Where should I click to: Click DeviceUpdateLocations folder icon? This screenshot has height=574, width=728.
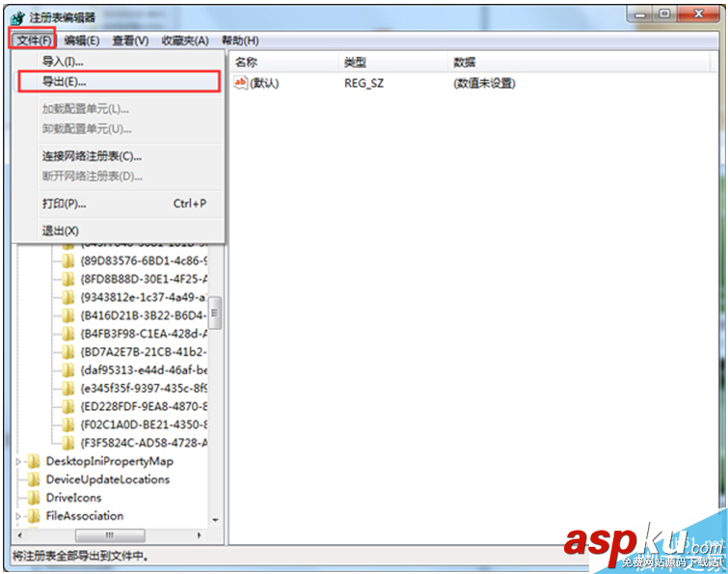coord(34,479)
